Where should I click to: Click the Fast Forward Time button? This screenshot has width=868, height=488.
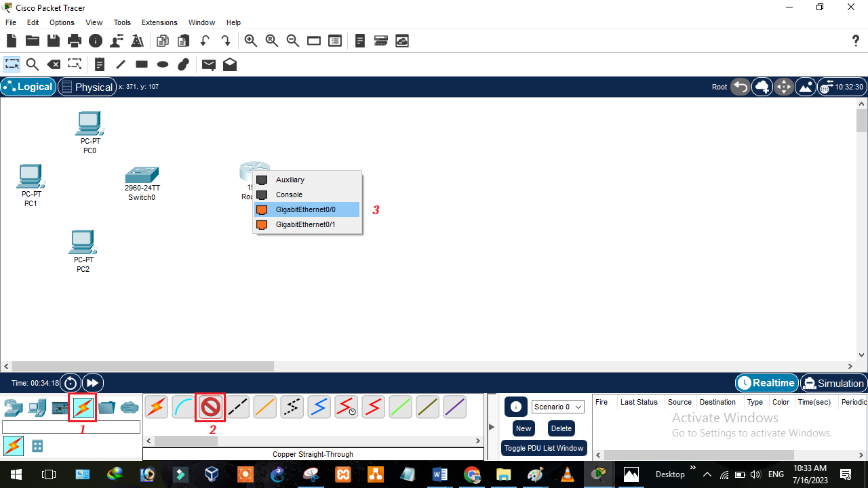(93, 383)
